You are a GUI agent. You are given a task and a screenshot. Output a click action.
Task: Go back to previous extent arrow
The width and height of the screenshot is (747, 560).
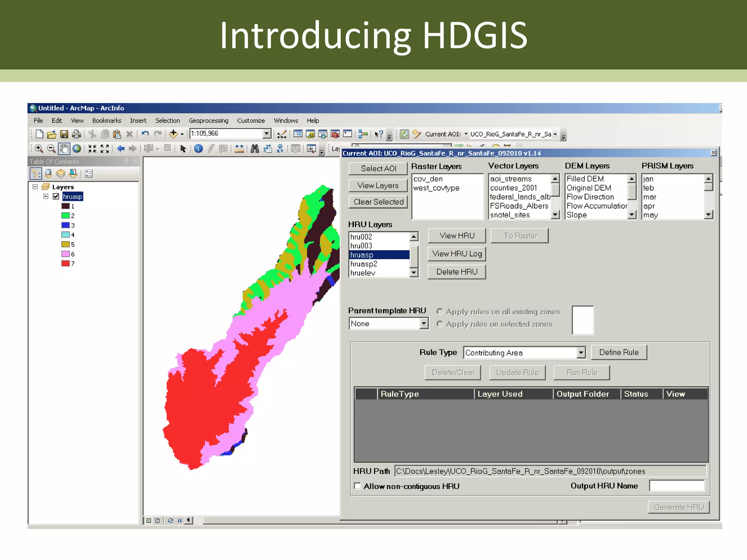pyautogui.click(x=121, y=149)
